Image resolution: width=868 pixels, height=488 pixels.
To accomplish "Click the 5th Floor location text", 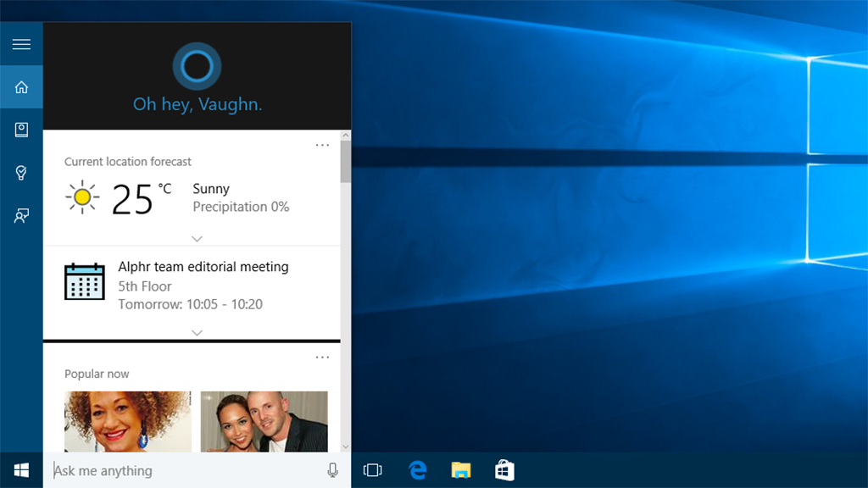I will point(145,286).
